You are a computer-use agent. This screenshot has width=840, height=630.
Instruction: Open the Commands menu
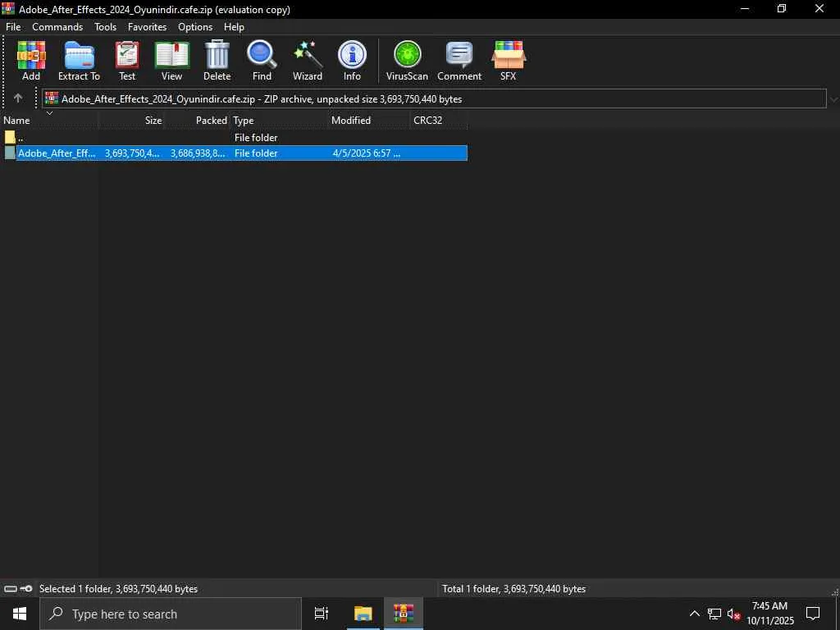coord(57,27)
